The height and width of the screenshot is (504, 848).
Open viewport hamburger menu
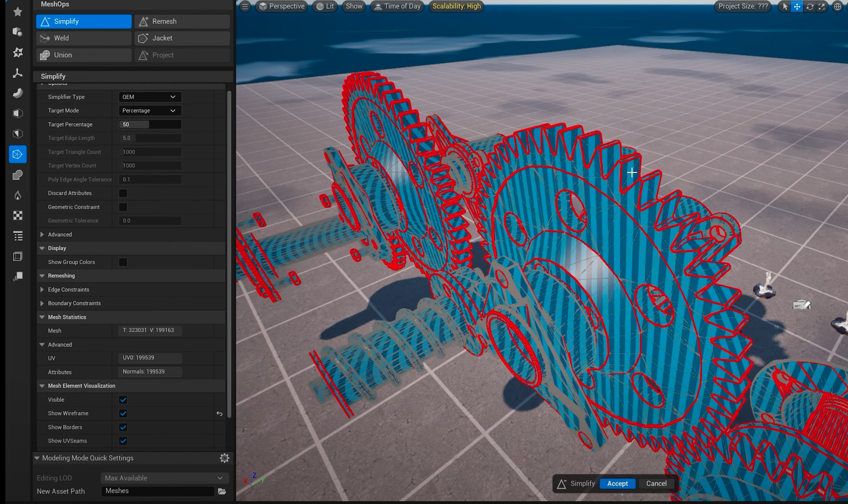tap(245, 6)
